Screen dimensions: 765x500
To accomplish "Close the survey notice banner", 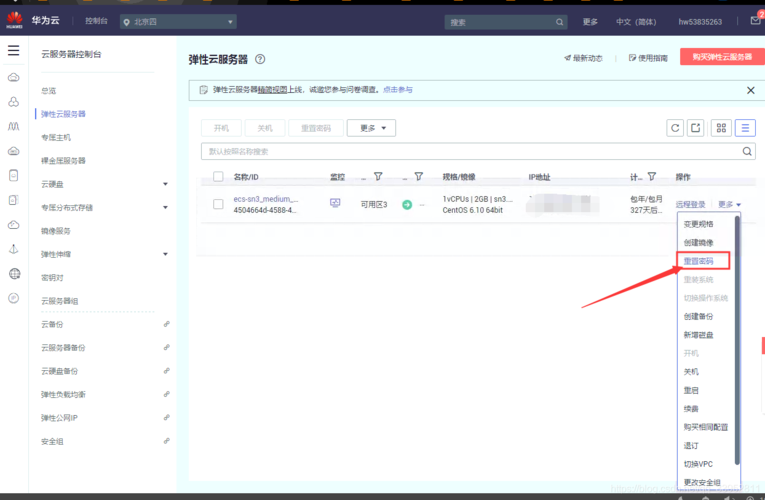I will pyautogui.click(x=750, y=90).
